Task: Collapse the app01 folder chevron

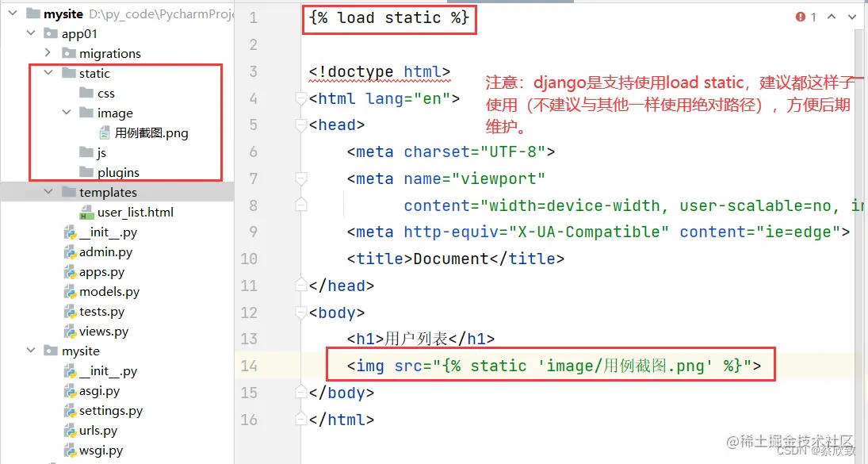Action: [31, 33]
